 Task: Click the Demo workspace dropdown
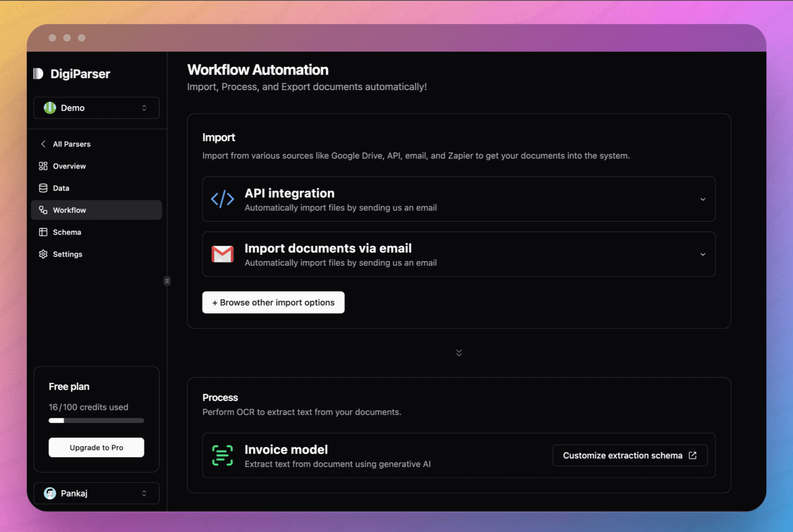pyautogui.click(x=96, y=108)
